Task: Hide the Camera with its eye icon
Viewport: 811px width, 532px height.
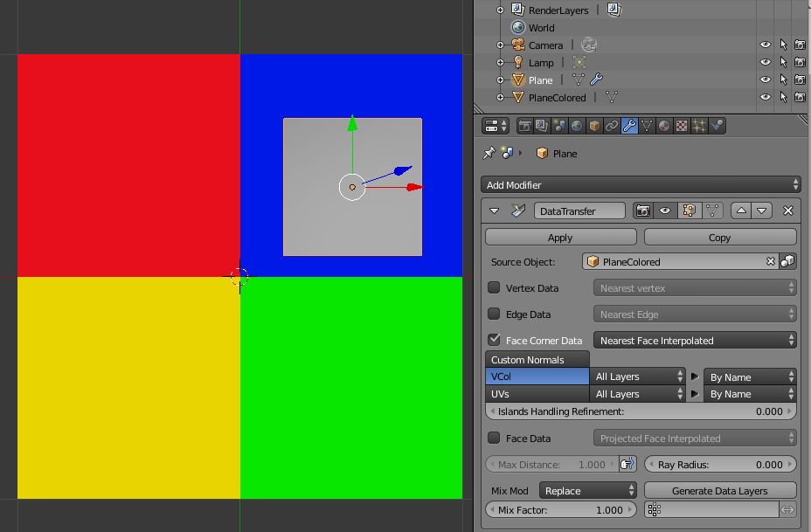Action: point(765,45)
